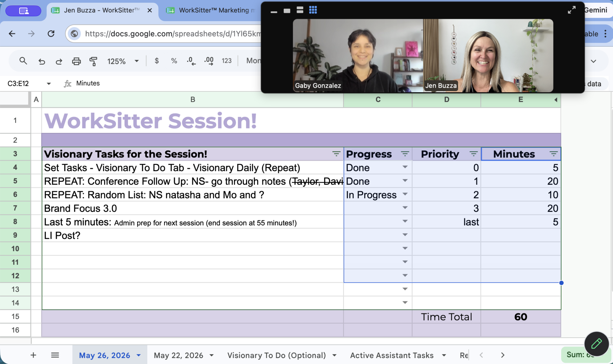Image resolution: width=613 pixels, height=364 pixels.
Task: Go back with browser back arrow
Action: point(12,34)
